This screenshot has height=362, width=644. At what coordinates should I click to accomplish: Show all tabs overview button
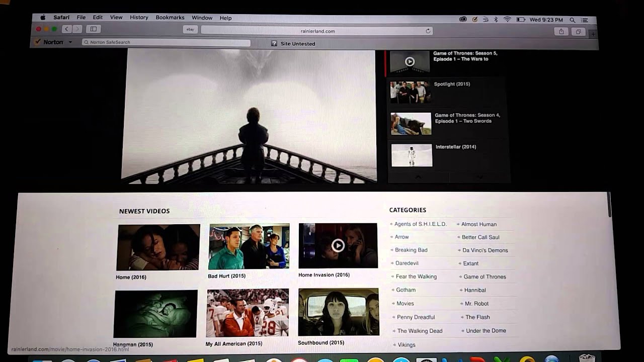578,32
